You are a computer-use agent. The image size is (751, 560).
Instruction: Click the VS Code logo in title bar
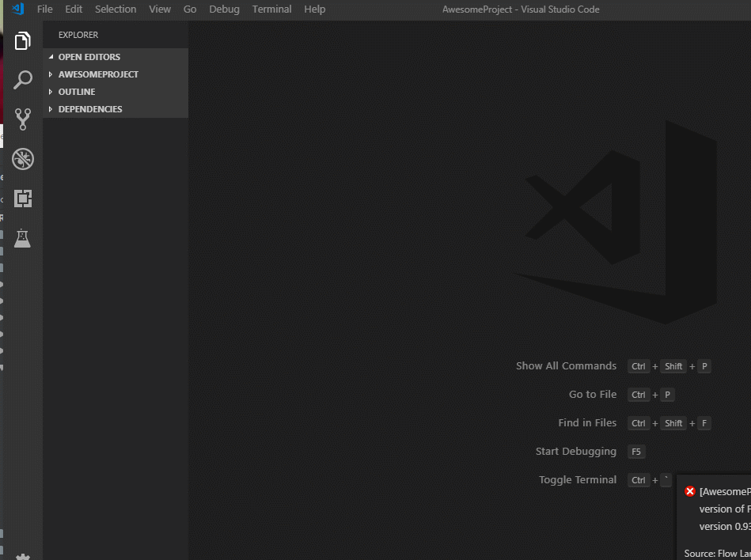[x=17, y=9]
